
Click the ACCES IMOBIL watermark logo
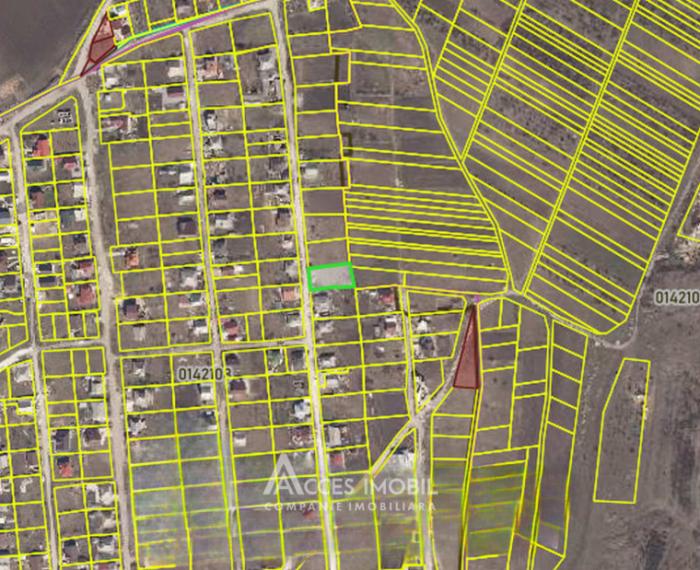350,483
